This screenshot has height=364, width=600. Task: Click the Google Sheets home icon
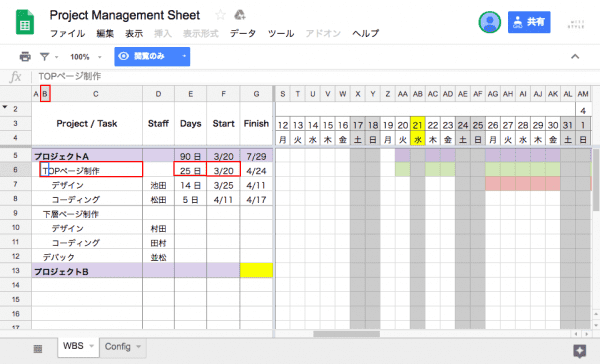25,22
